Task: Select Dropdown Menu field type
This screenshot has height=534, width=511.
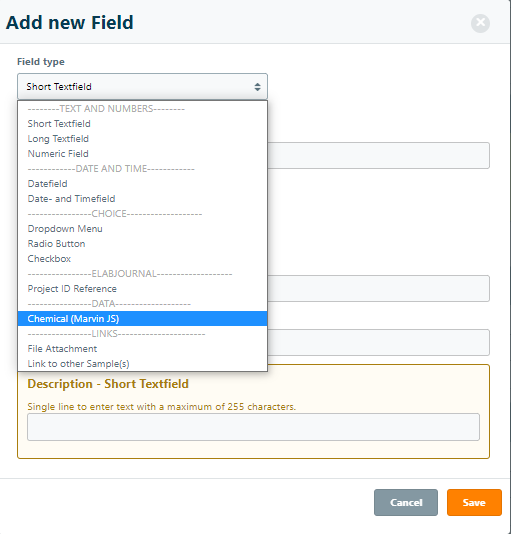Action: coord(142,229)
